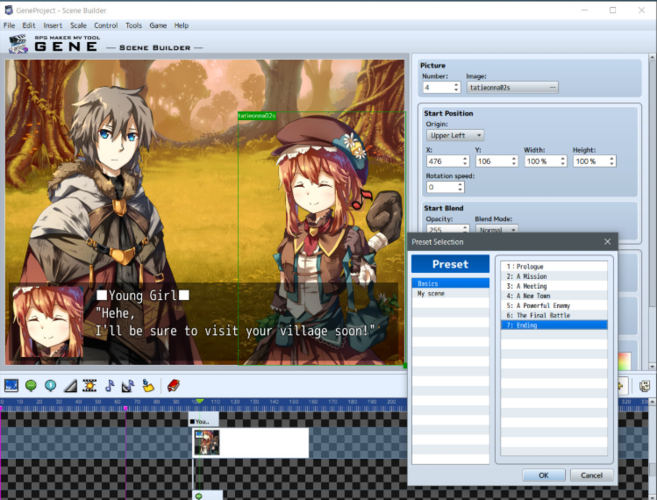
Task: Open the Blend Mode Normal dropdown
Action: click(x=497, y=230)
